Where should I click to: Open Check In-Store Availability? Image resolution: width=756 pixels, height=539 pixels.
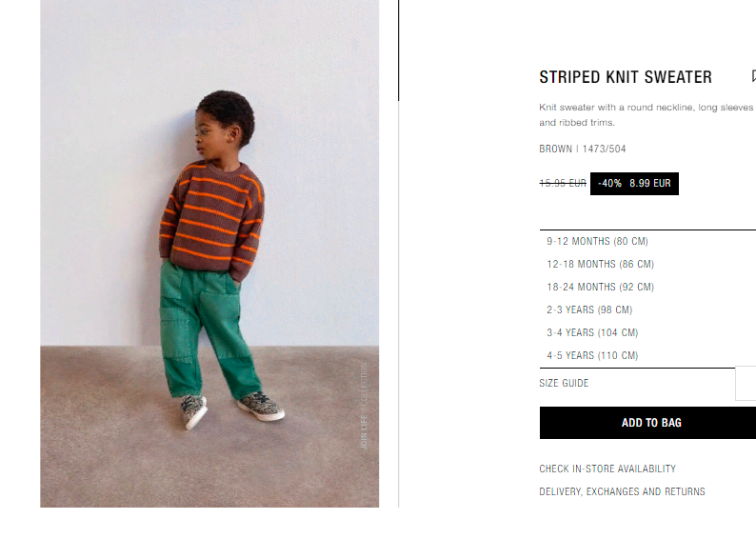tap(607, 469)
